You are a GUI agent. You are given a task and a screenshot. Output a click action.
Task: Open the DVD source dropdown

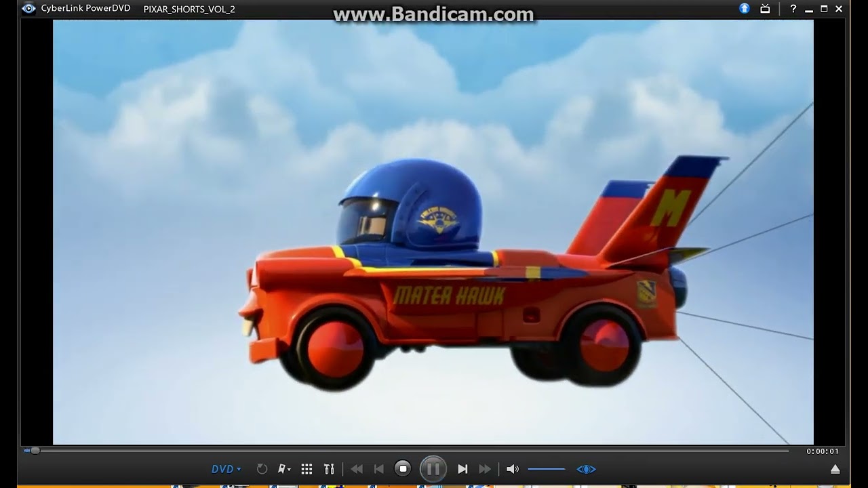coord(226,469)
